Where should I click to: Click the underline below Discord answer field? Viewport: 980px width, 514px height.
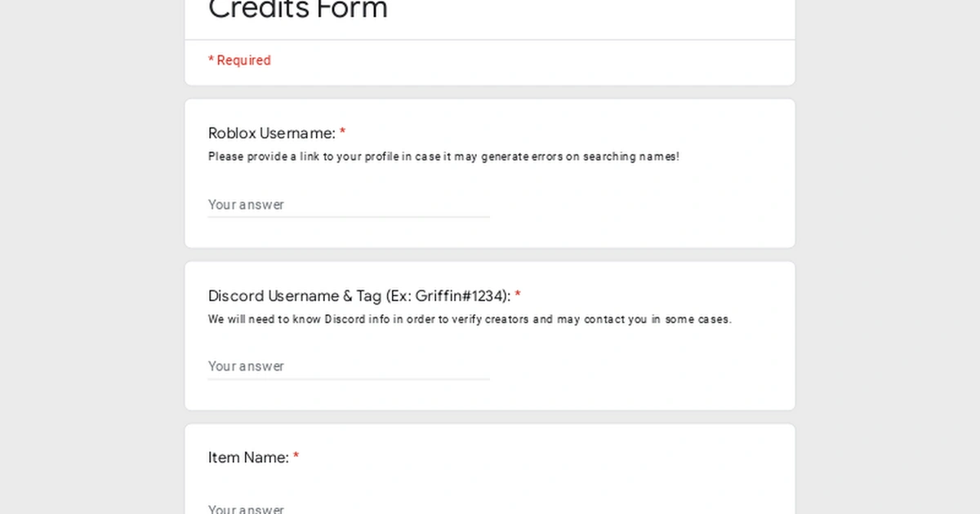click(349, 378)
